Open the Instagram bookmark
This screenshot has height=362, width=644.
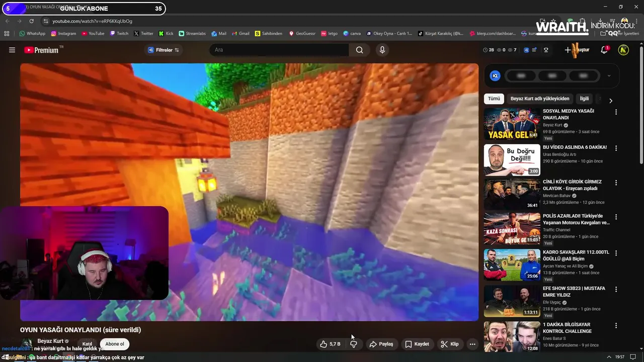click(x=63, y=33)
